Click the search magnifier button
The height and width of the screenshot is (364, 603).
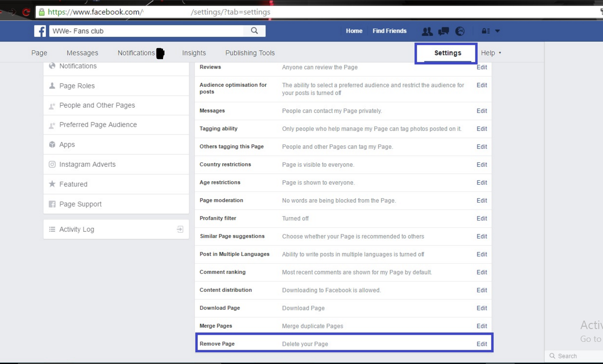point(254,31)
